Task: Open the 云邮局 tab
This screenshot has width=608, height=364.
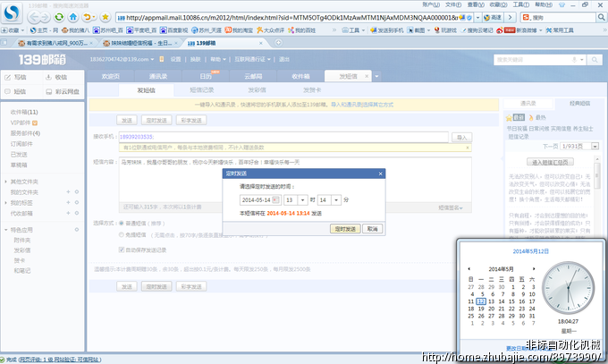Action: pyautogui.click(x=253, y=76)
